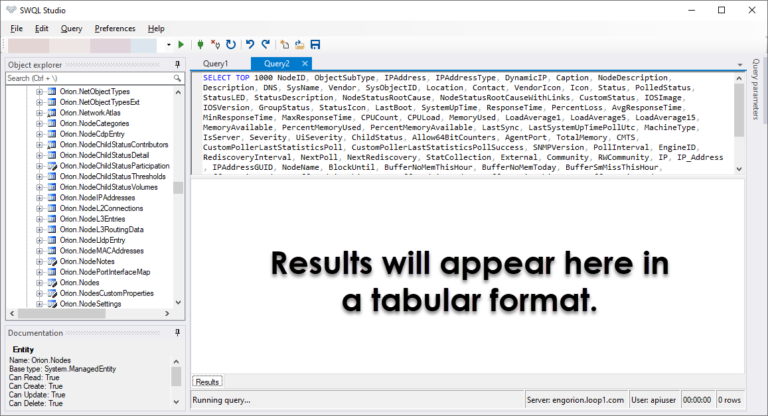Select Orion.NetObjectTypesExt in the tree
768x416 pixels.
[99, 102]
